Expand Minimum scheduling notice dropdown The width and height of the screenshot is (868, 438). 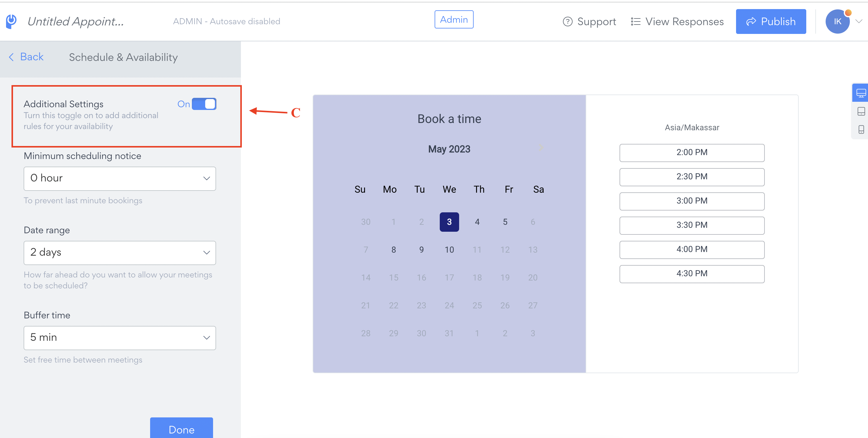click(x=120, y=178)
